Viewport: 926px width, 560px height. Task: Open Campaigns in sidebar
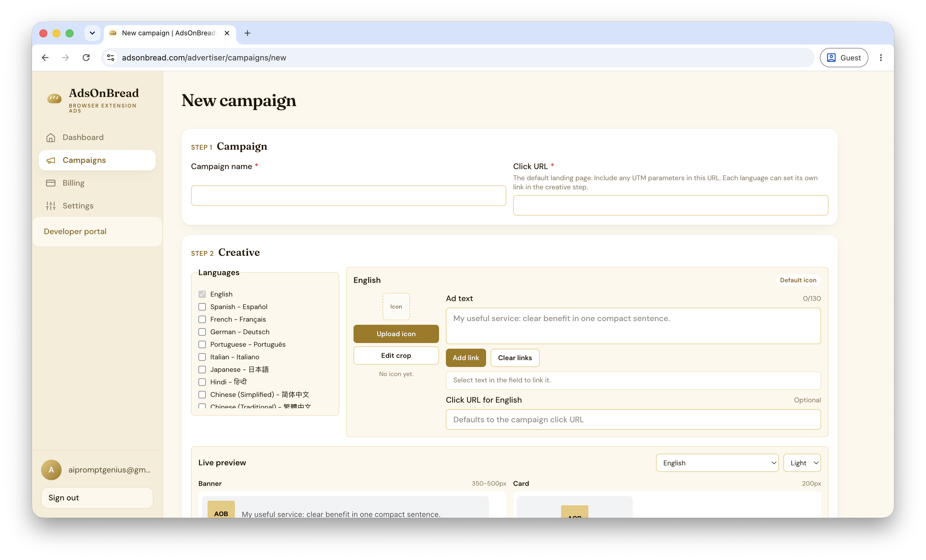[x=97, y=161]
